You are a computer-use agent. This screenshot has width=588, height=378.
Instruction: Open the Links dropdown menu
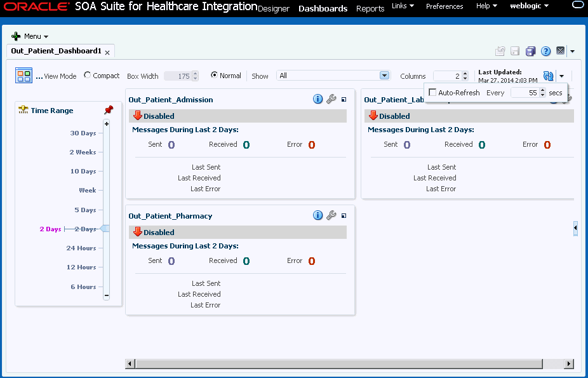click(403, 6)
